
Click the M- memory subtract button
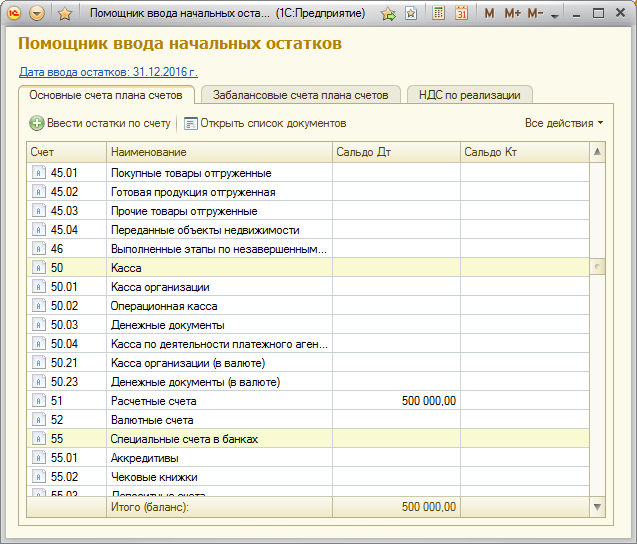[535, 13]
